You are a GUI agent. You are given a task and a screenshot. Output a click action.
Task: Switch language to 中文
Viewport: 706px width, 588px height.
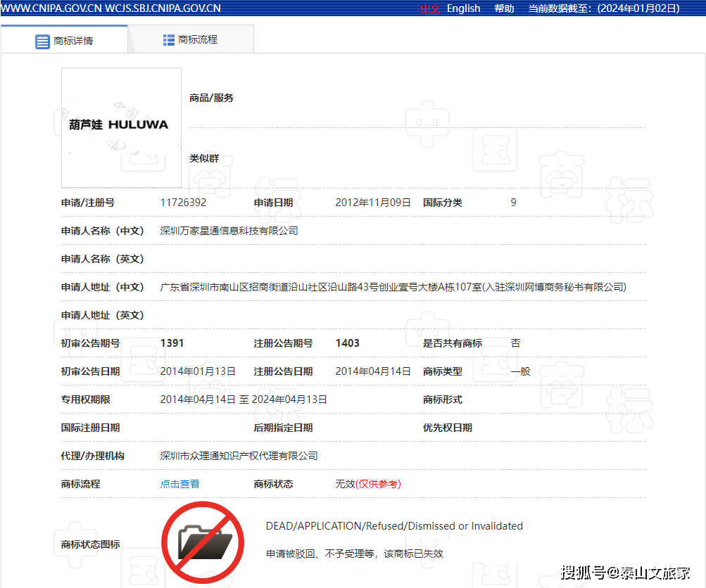pos(430,8)
